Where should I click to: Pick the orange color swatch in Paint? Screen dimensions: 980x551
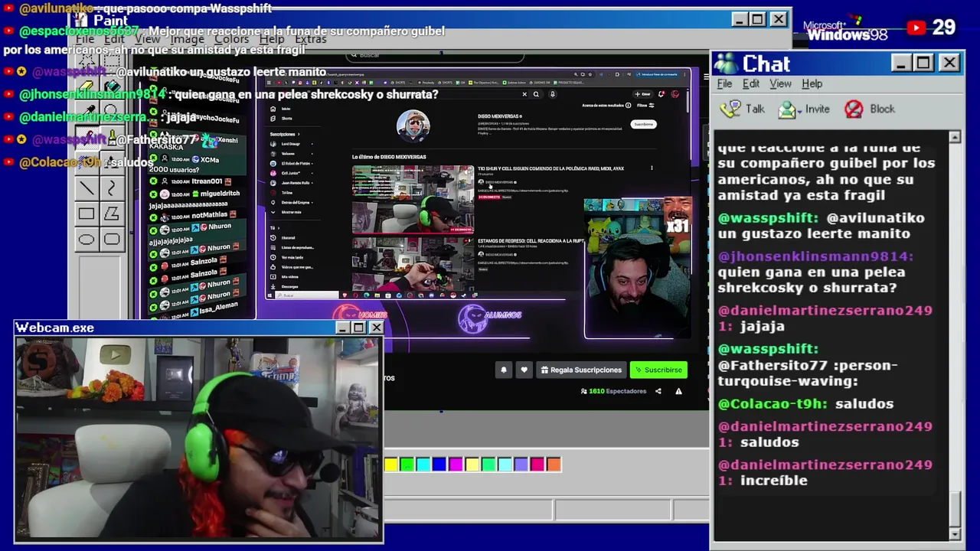[x=554, y=464]
